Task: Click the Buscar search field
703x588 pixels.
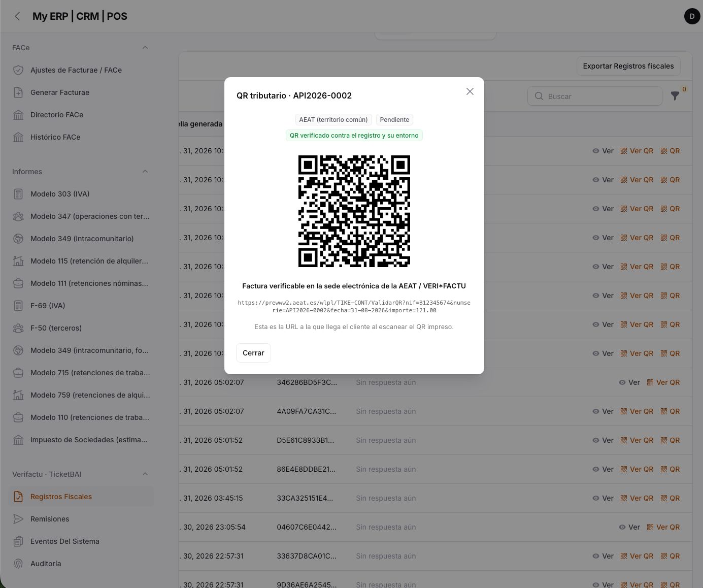Action: coord(595,96)
